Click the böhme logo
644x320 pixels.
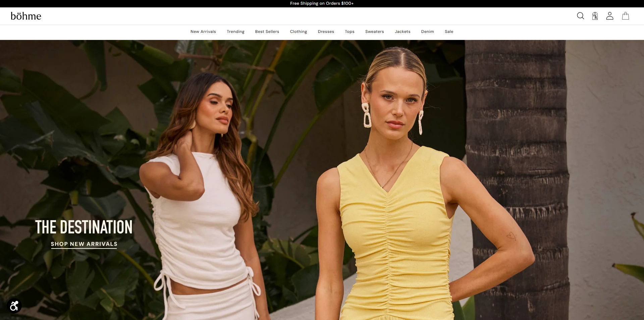26,16
